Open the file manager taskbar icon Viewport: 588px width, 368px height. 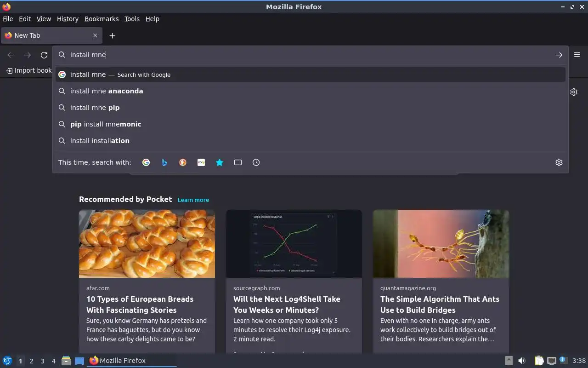pyautogui.click(x=66, y=361)
